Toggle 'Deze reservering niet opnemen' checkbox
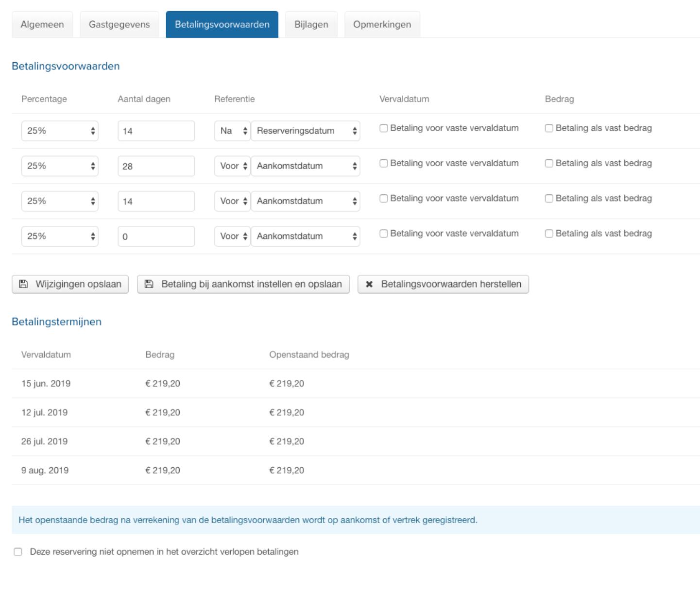The width and height of the screenshot is (700, 596). tap(18, 552)
